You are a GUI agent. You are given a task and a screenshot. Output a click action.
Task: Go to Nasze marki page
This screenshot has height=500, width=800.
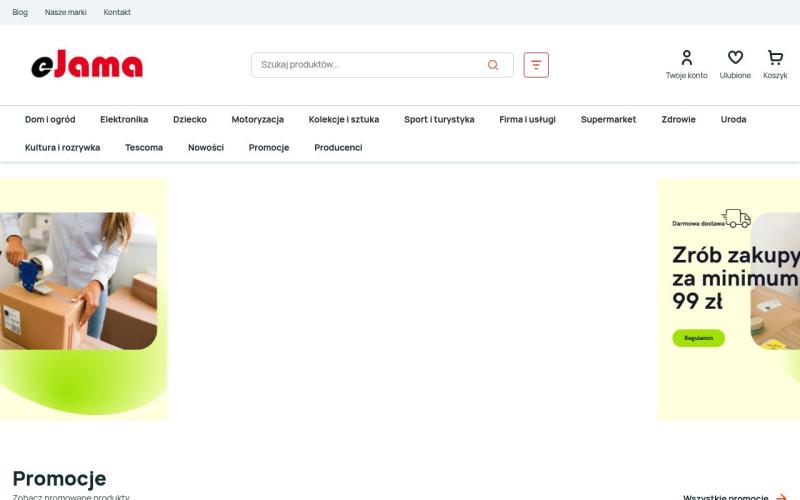65,12
